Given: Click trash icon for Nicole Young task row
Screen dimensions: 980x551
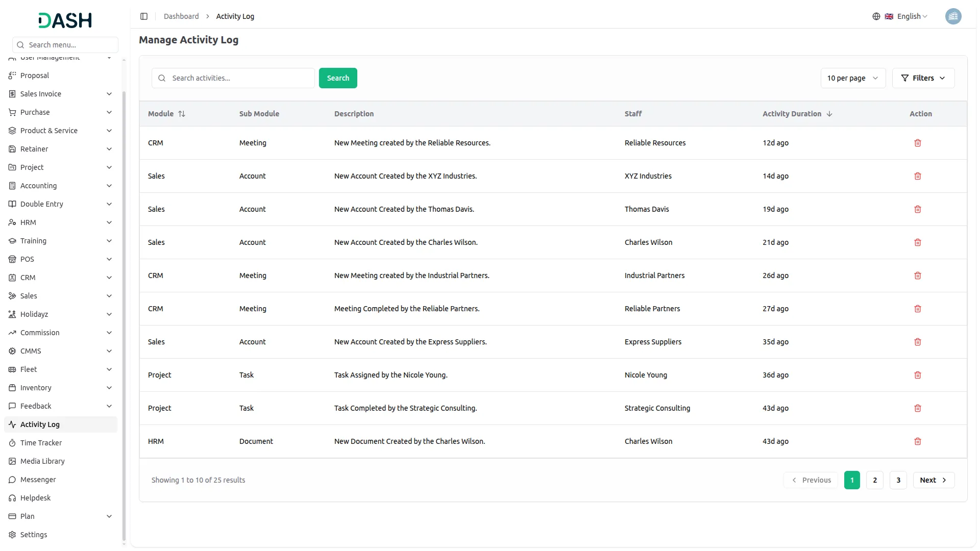Looking at the screenshot, I should [x=917, y=375].
